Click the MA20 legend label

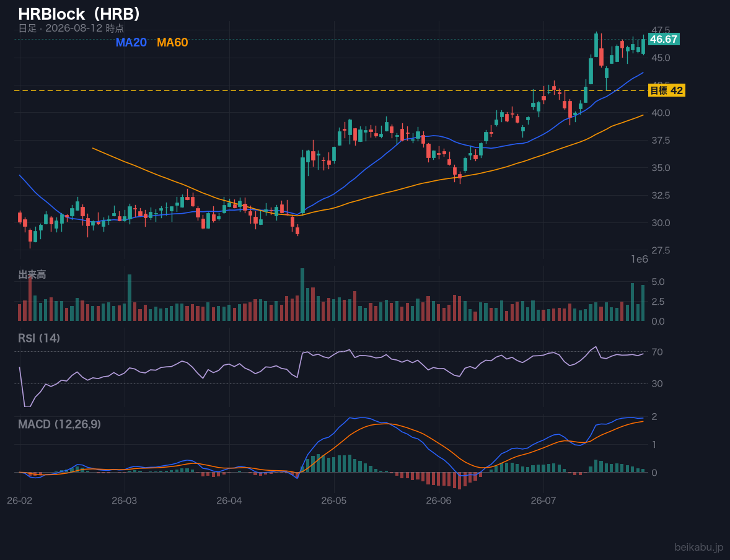[131, 42]
